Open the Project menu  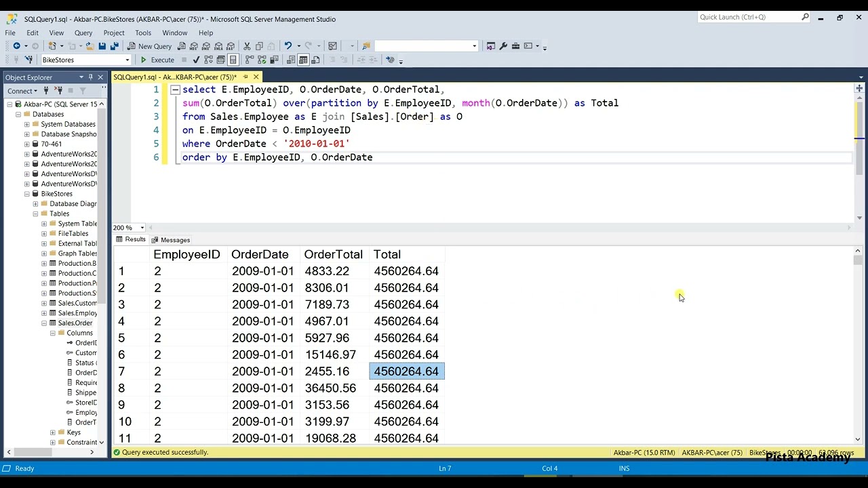tap(114, 33)
